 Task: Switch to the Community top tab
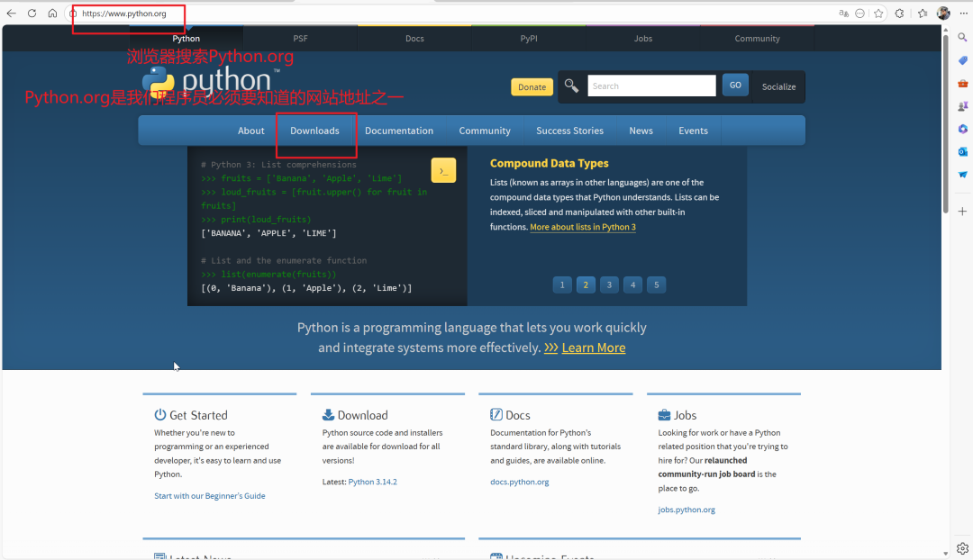(757, 39)
